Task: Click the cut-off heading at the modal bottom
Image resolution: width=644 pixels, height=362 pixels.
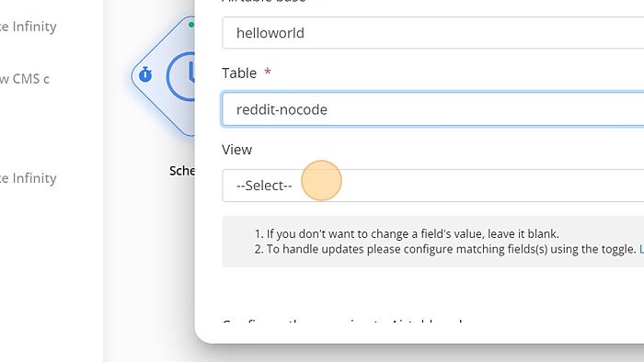Action: pyautogui.click(x=341, y=321)
